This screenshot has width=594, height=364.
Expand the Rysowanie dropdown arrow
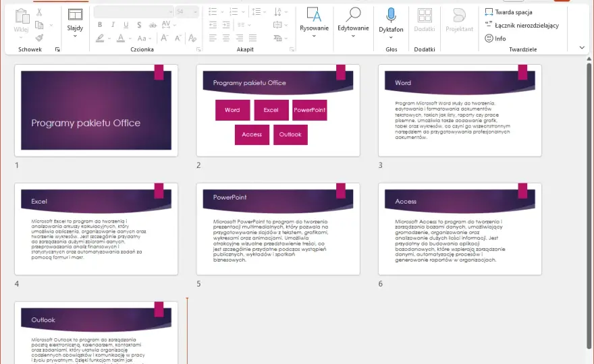[x=314, y=36]
